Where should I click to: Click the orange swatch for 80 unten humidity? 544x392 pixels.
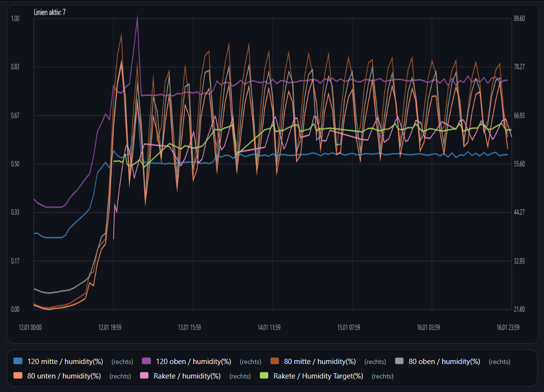coord(18,376)
